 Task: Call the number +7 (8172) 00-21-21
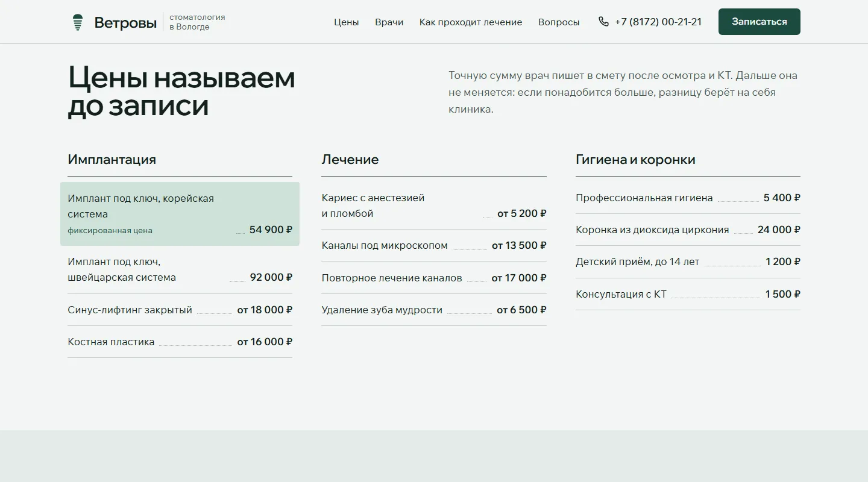658,22
